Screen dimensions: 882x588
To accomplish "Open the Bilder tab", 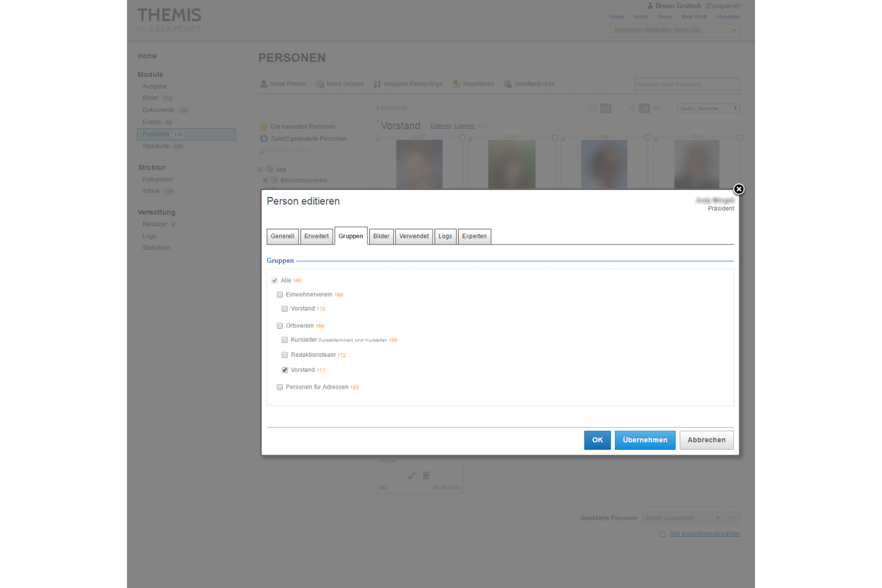I will coord(381,236).
